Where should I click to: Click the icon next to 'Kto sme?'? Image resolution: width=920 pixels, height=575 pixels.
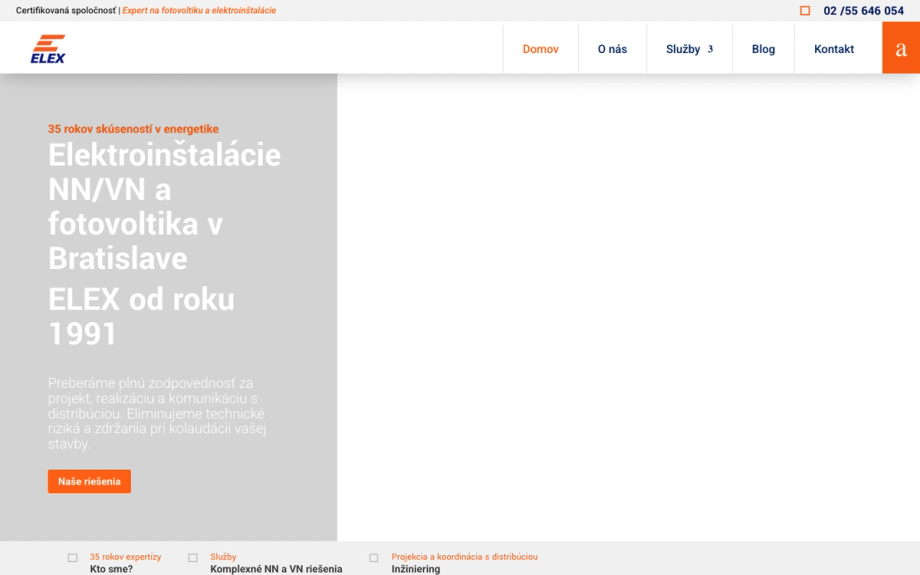click(73, 558)
